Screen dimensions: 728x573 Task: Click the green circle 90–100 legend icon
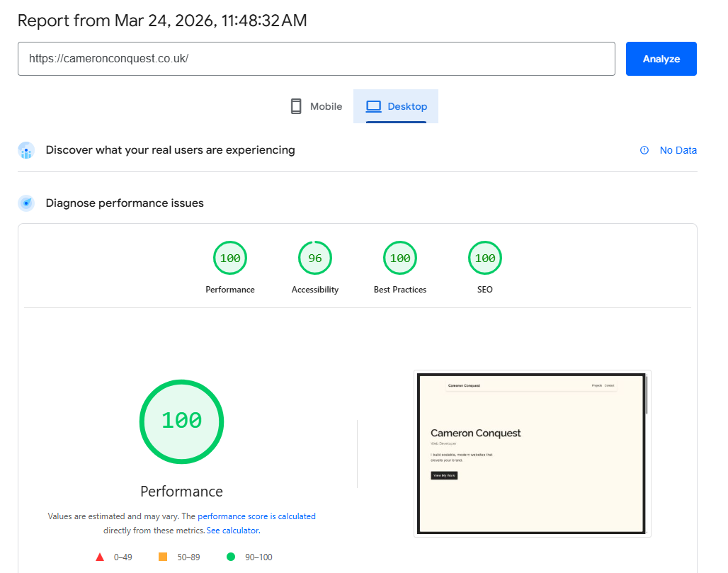(230, 557)
